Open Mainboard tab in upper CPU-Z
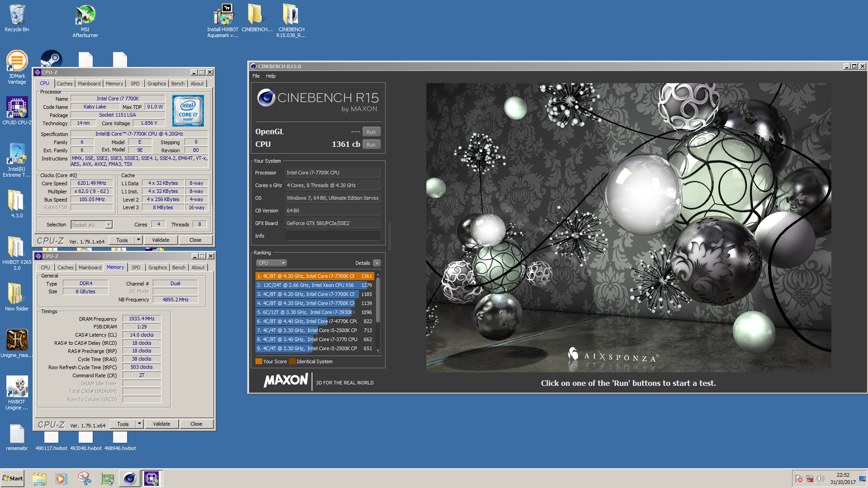Image resolution: width=868 pixels, height=488 pixels. coord(89,84)
